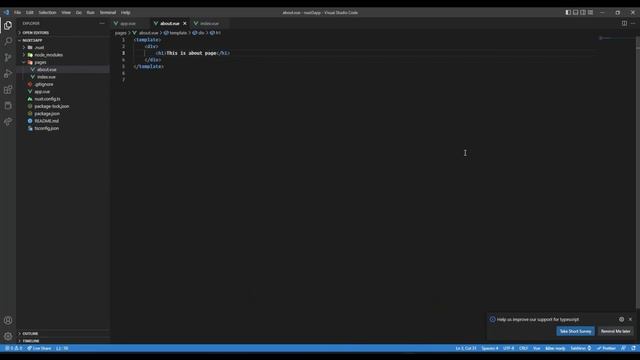Open the View menu

tap(66, 13)
